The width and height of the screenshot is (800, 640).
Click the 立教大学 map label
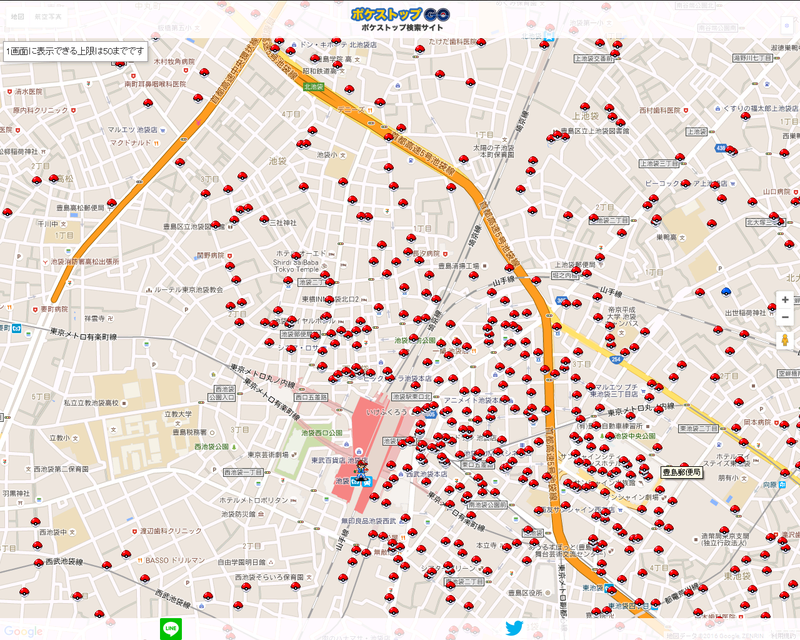click(178, 414)
